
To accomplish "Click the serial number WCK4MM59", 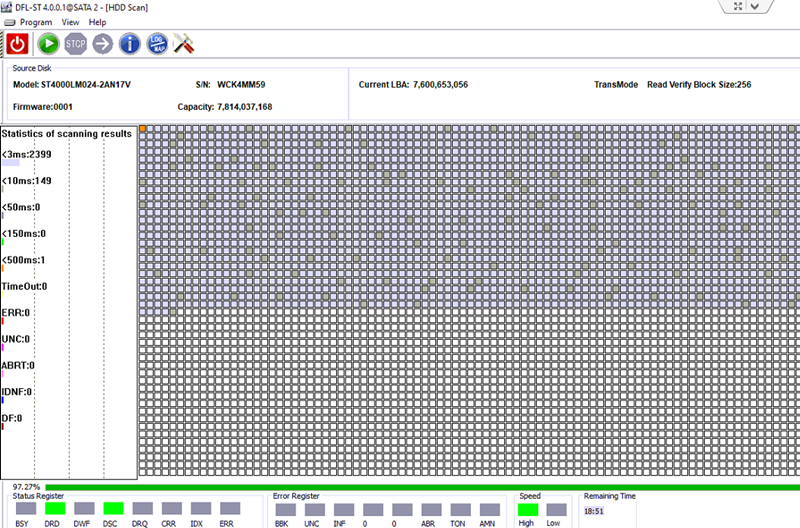I will 241,85.
